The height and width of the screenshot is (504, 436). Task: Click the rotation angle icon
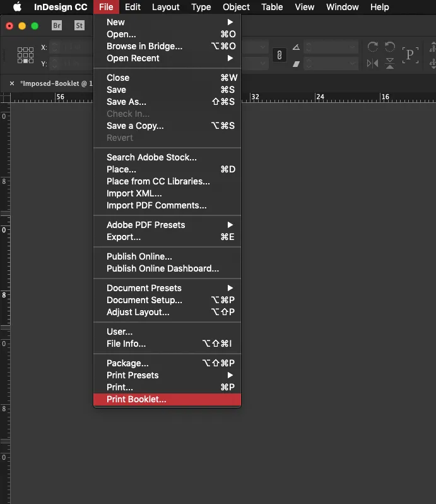296,47
